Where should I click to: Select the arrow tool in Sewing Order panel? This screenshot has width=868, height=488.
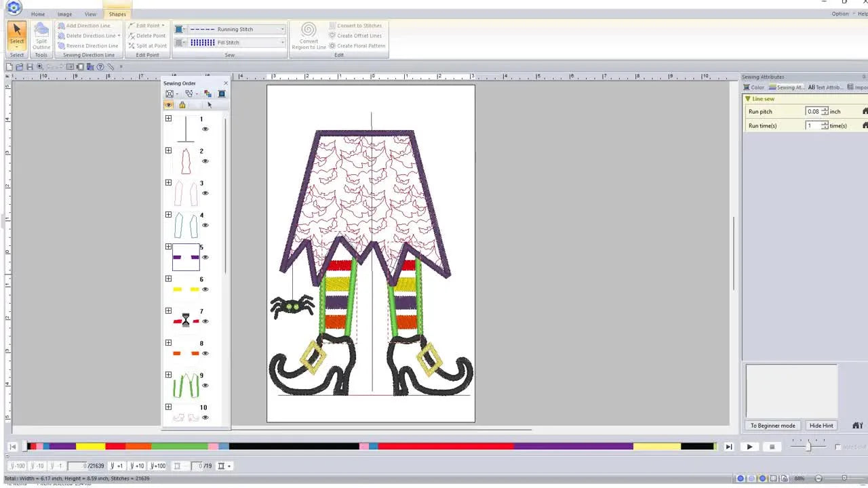[x=208, y=104]
